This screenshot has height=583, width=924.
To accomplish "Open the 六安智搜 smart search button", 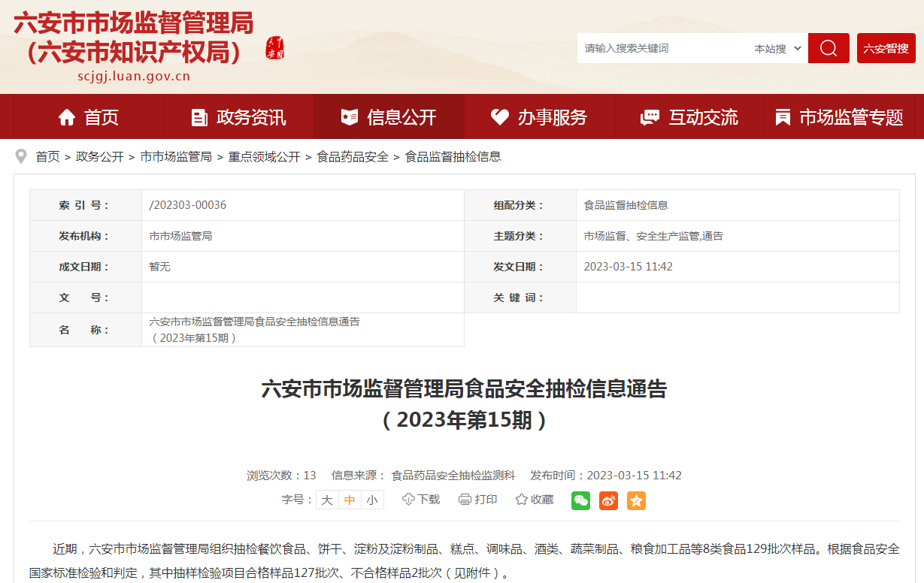I will click(x=886, y=48).
